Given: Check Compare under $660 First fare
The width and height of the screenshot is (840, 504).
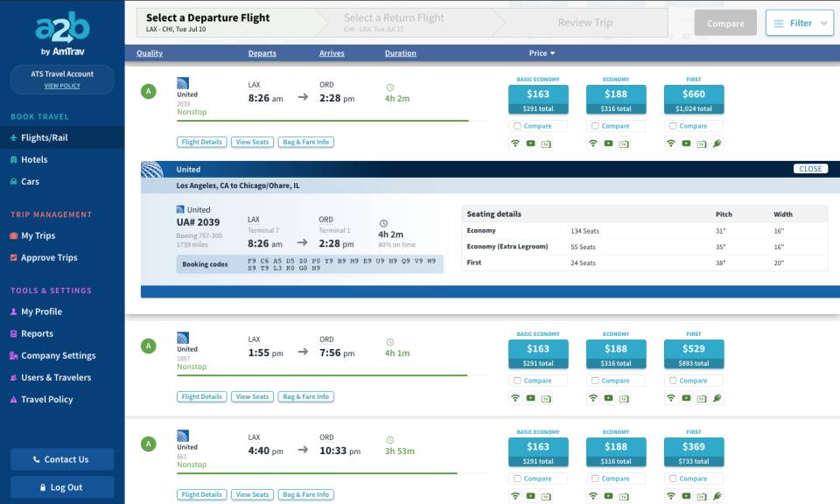Looking at the screenshot, I should (673, 126).
